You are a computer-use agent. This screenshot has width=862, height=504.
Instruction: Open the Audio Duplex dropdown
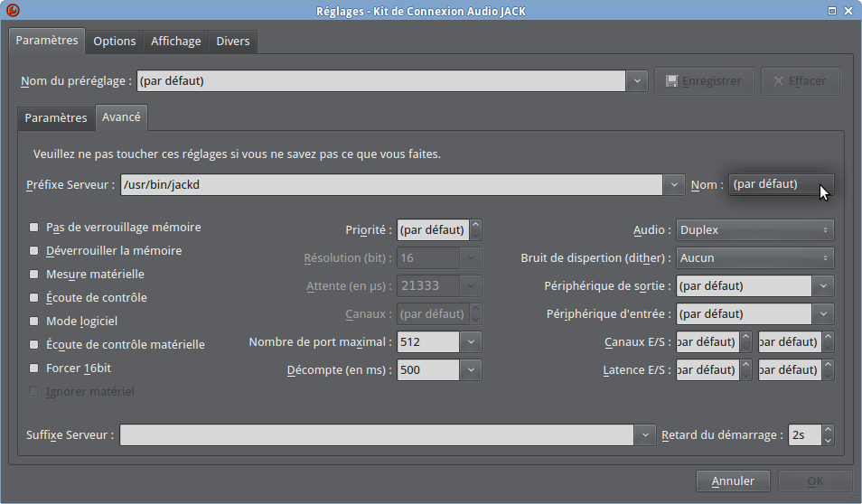tap(754, 229)
